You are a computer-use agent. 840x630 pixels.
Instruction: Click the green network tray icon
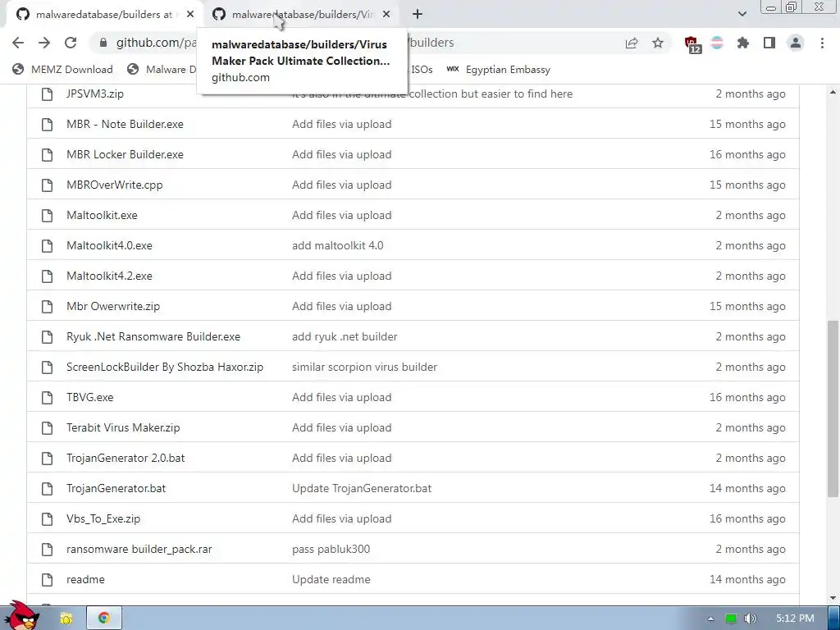click(731, 619)
